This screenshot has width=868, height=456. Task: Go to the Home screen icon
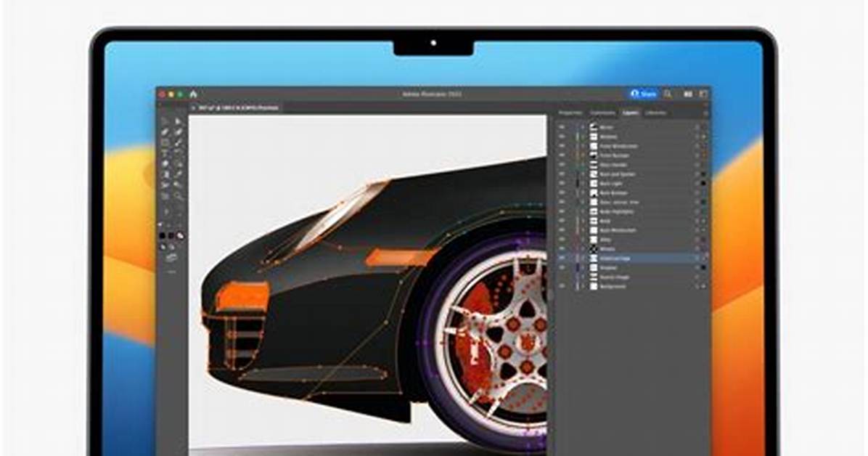click(x=193, y=94)
